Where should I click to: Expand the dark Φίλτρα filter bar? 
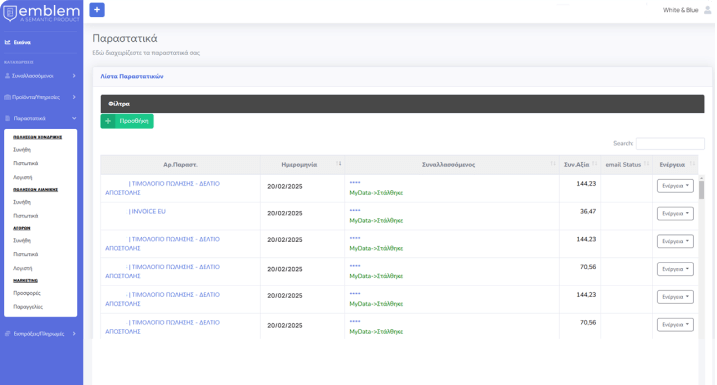[x=402, y=104]
